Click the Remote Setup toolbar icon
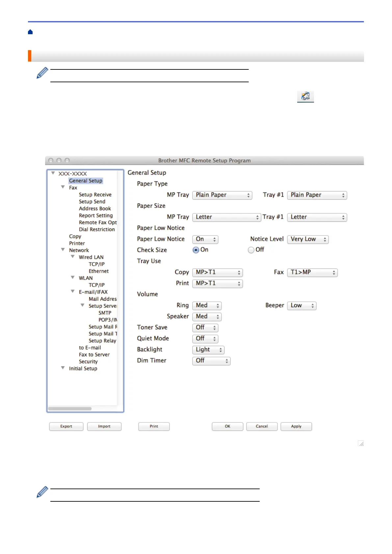This screenshot has width=392, height=554. tap(305, 96)
